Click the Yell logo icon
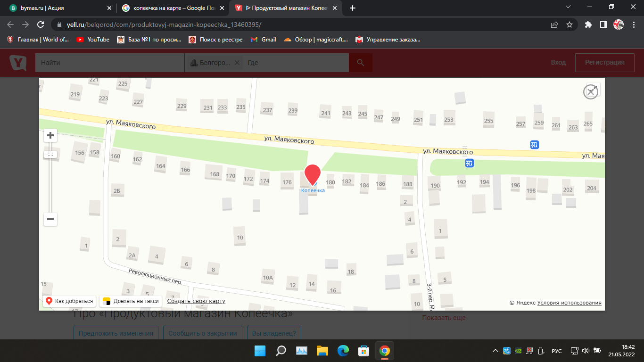The height and width of the screenshot is (362, 644). tap(18, 63)
